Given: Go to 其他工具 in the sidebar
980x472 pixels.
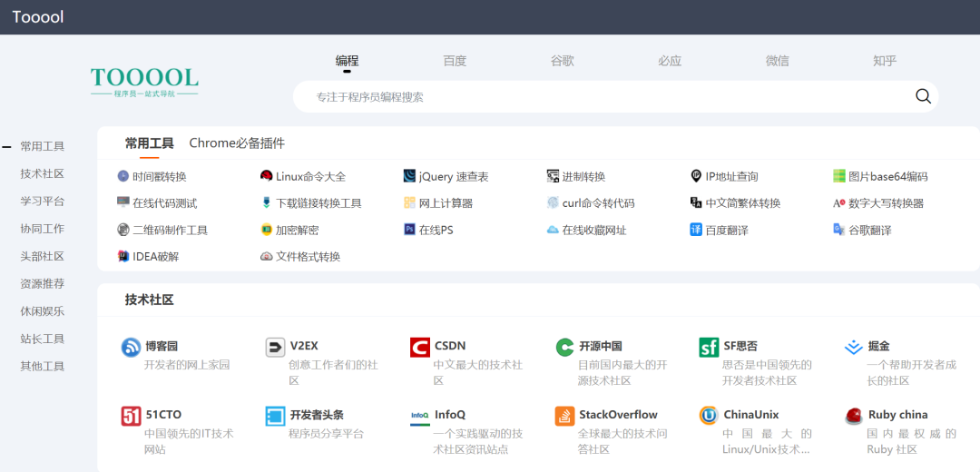Looking at the screenshot, I should coord(42,367).
